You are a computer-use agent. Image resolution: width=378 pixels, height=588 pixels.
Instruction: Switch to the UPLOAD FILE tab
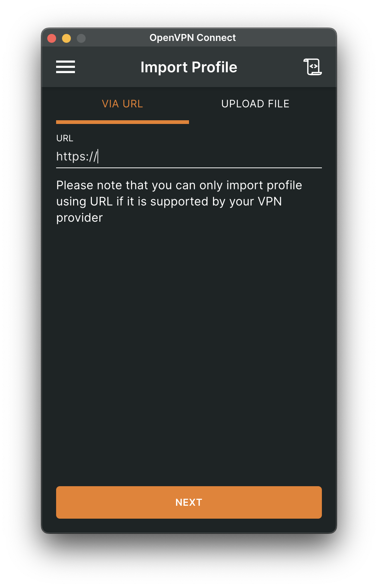pos(255,104)
